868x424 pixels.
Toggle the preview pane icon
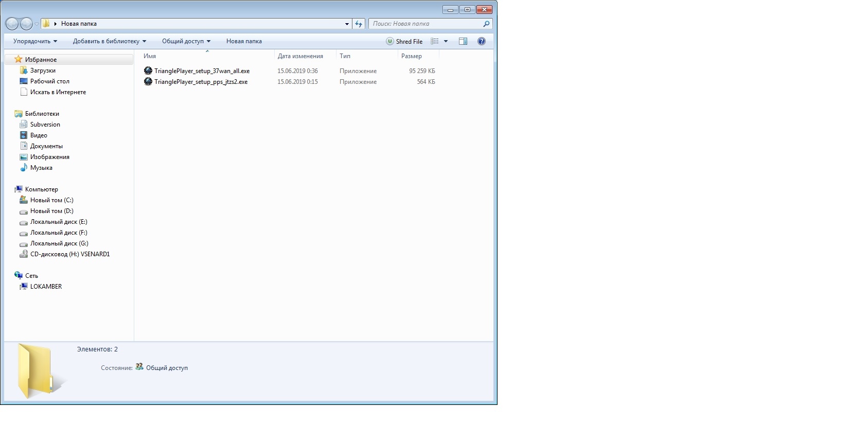click(x=463, y=41)
